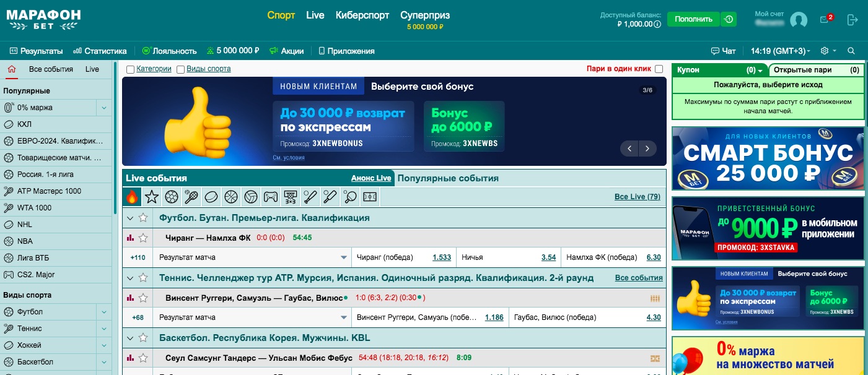Filter live events by table tennis icon
The image size is (868, 375).
point(350,197)
